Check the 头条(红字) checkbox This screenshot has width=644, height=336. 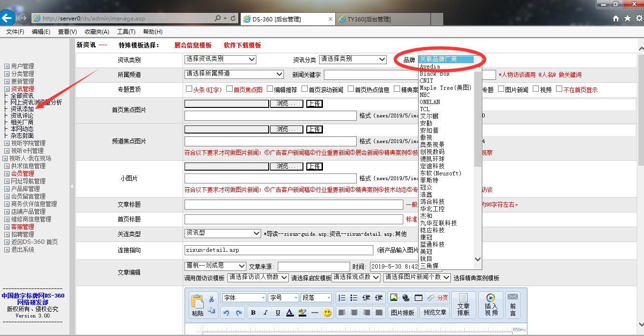pos(189,89)
